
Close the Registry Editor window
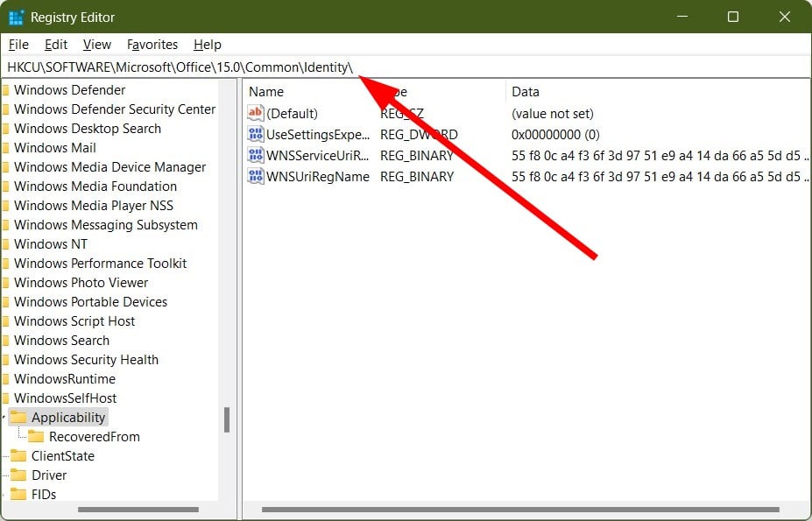[x=785, y=17]
